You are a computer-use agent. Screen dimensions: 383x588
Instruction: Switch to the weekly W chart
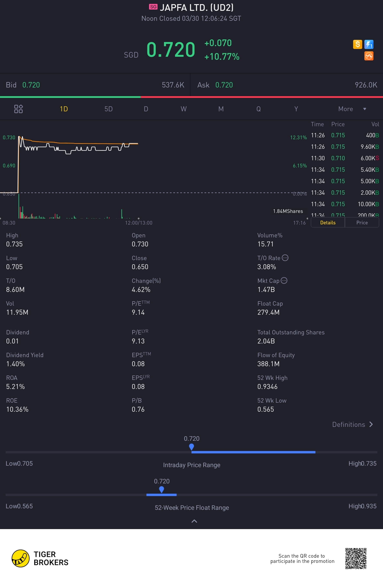tap(183, 109)
